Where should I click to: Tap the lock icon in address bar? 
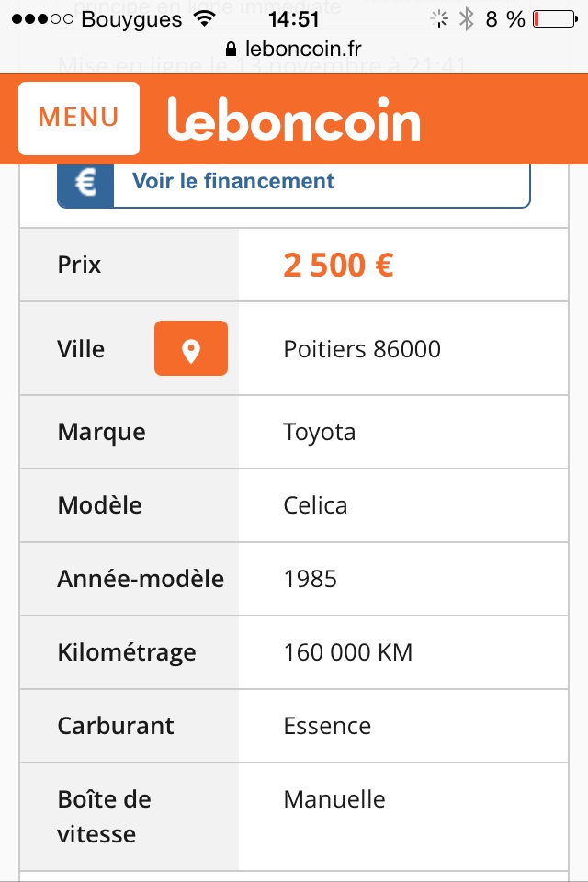[232, 47]
